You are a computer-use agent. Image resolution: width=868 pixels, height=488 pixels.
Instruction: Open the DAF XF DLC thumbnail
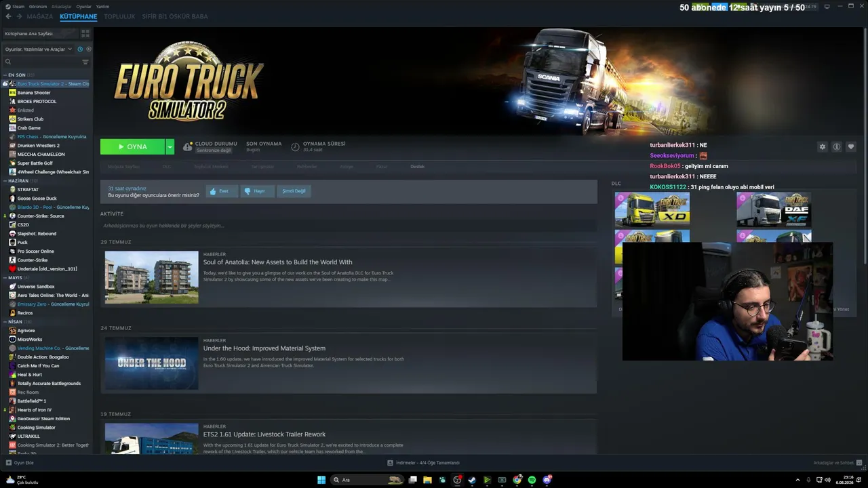click(774, 209)
